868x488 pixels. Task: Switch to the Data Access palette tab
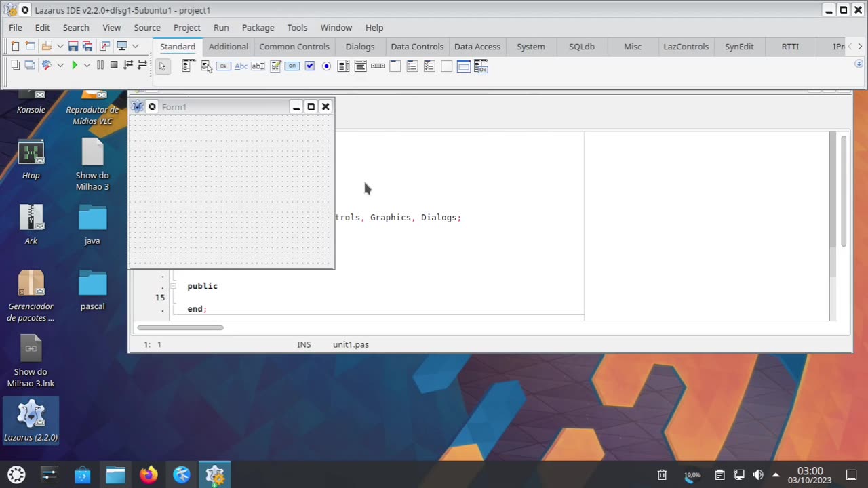click(x=477, y=47)
